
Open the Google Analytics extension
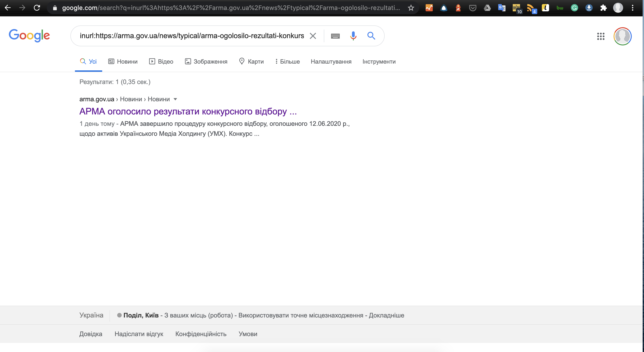pyautogui.click(x=429, y=8)
